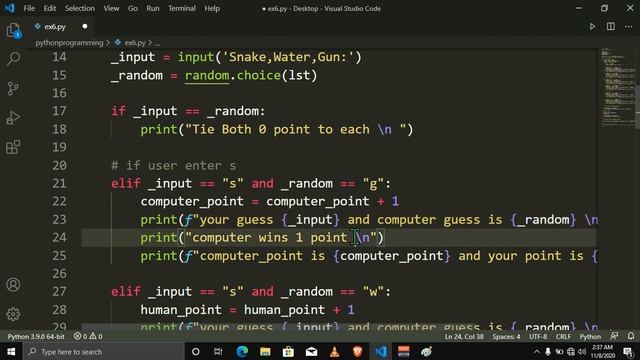Click line number 21 in the gutter
Screen dimensions: 640x360
point(59,183)
